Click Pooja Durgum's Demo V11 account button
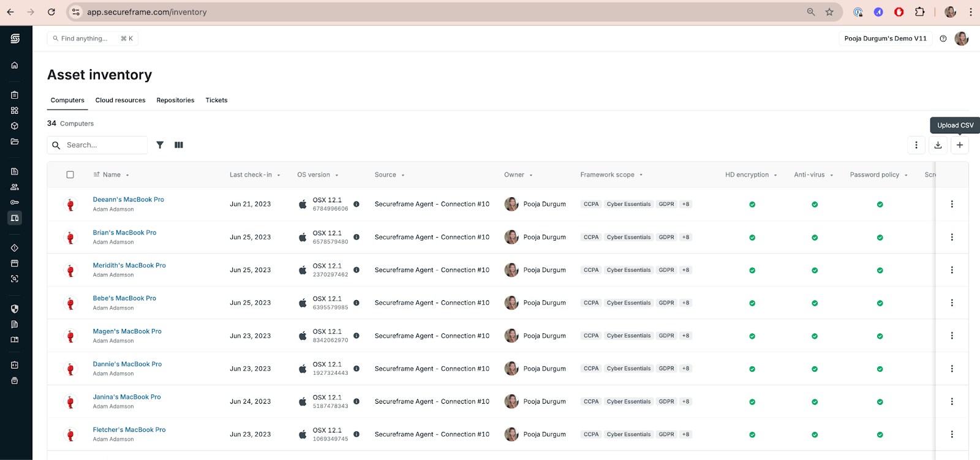The image size is (980, 460). [x=885, y=39]
